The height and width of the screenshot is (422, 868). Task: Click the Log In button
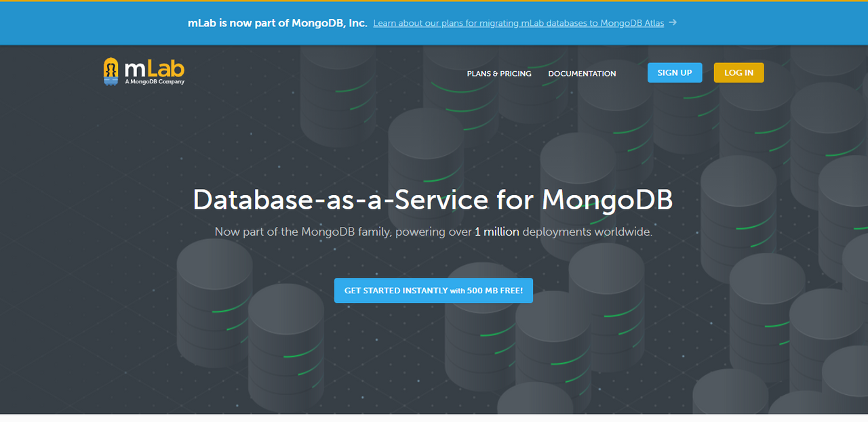(x=738, y=72)
